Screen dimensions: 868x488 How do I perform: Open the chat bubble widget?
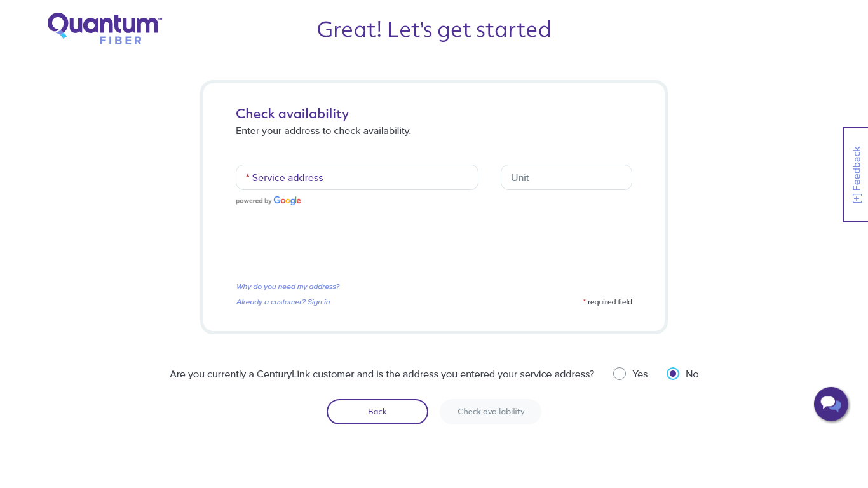831,404
